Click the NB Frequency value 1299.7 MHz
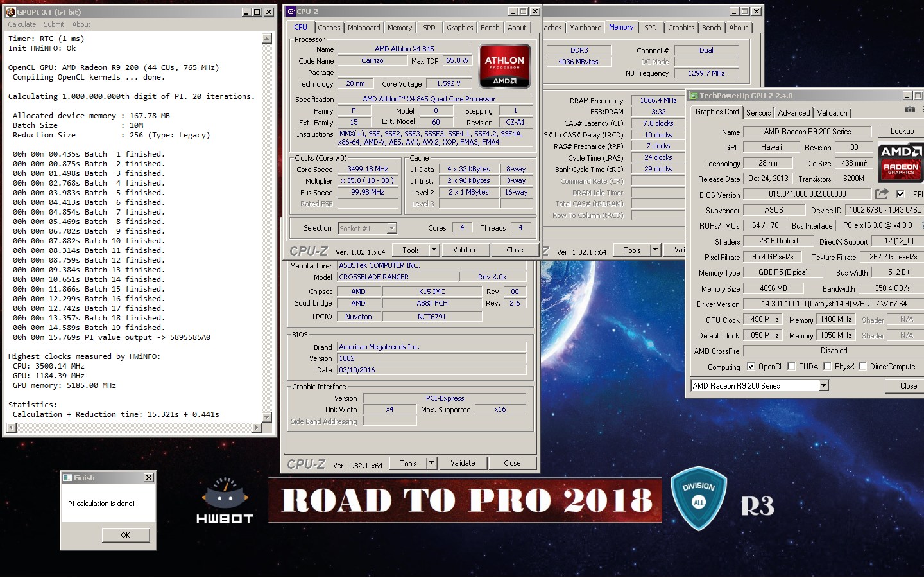924x578 pixels. tap(706, 73)
